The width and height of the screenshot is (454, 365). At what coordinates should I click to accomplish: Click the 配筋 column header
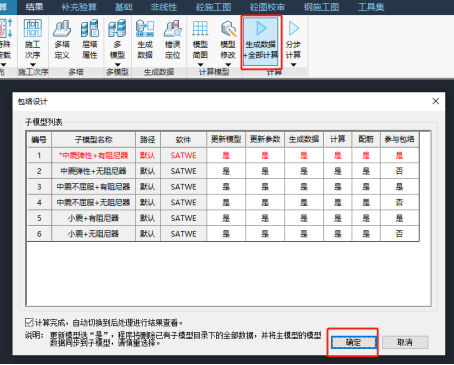(x=366, y=139)
